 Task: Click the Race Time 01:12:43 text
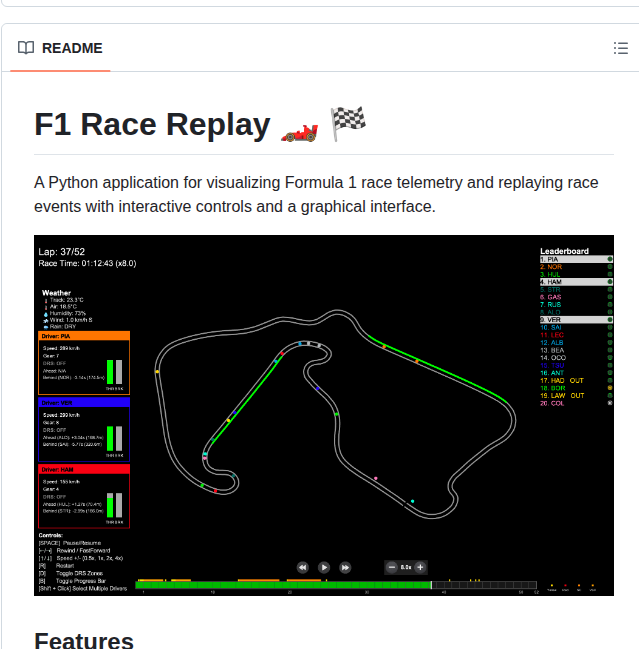click(87, 263)
